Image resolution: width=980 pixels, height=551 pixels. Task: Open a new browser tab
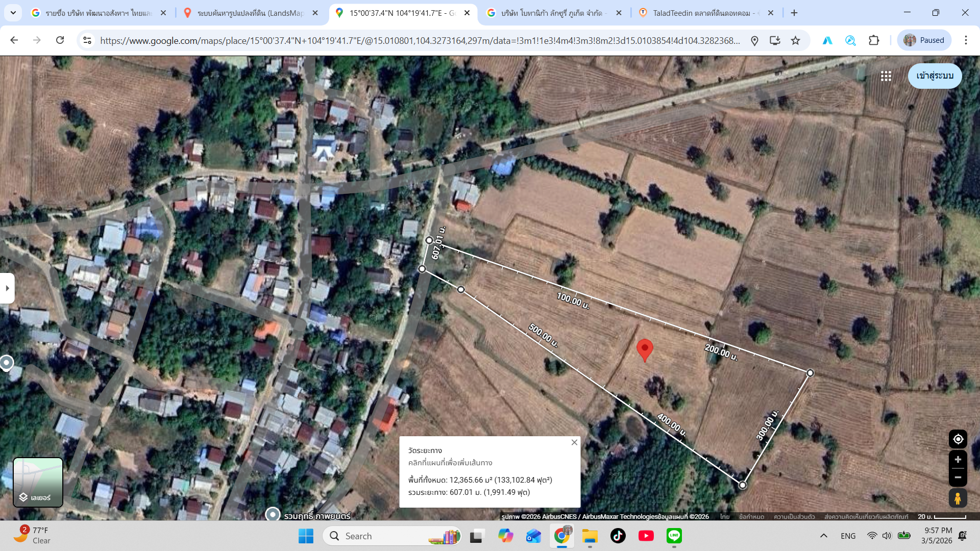click(x=794, y=13)
